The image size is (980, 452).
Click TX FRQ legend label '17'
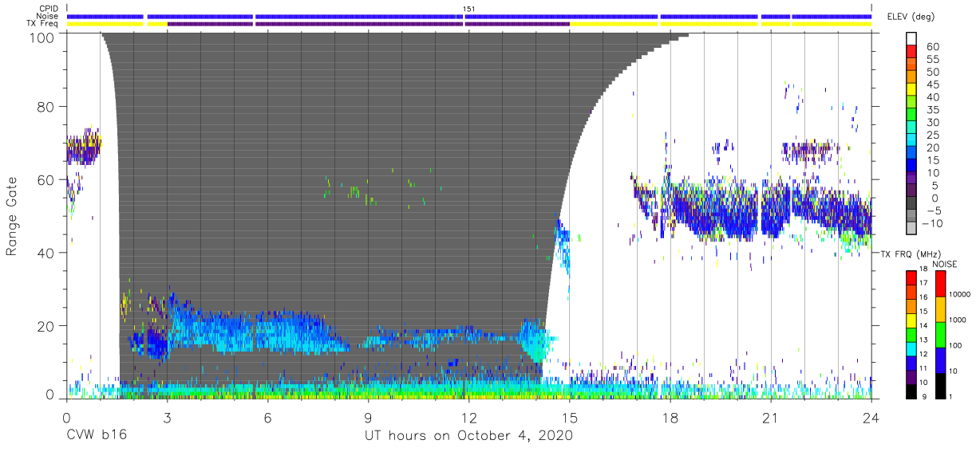click(925, 283)
